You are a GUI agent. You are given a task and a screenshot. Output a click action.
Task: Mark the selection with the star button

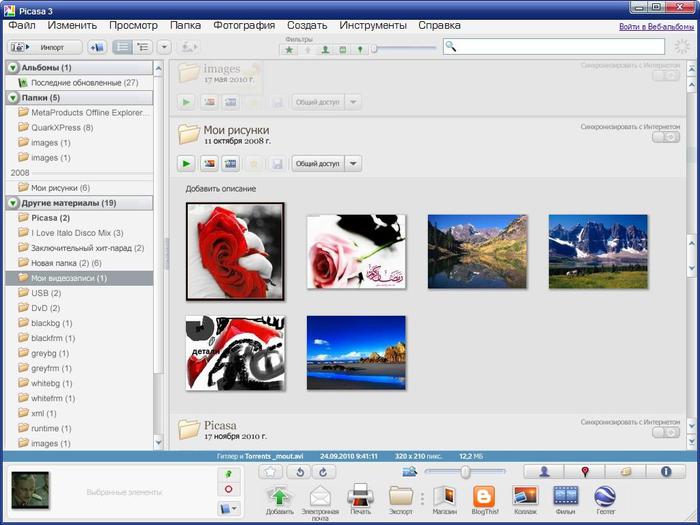(x=271, y=472)
